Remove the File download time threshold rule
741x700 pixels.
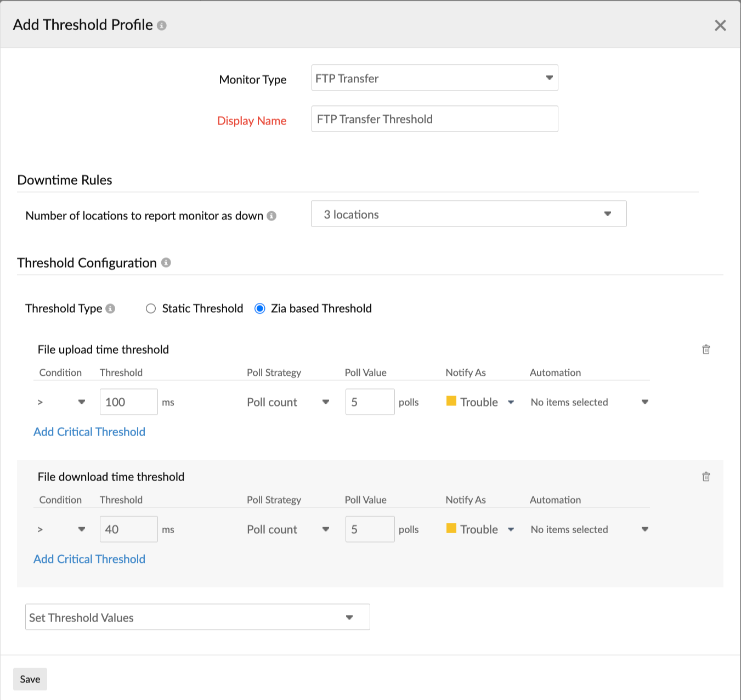[706, 476]
